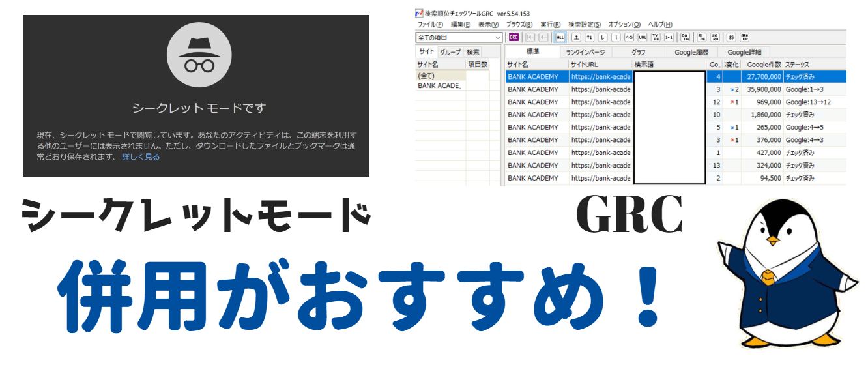868x367 pixels.
Task: Switch to the Google履歴 tab
Action: (x=691, y=52)
